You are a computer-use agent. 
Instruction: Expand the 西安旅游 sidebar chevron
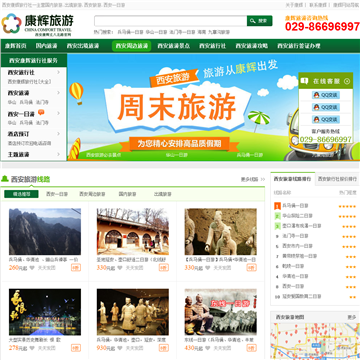point(58,93)
